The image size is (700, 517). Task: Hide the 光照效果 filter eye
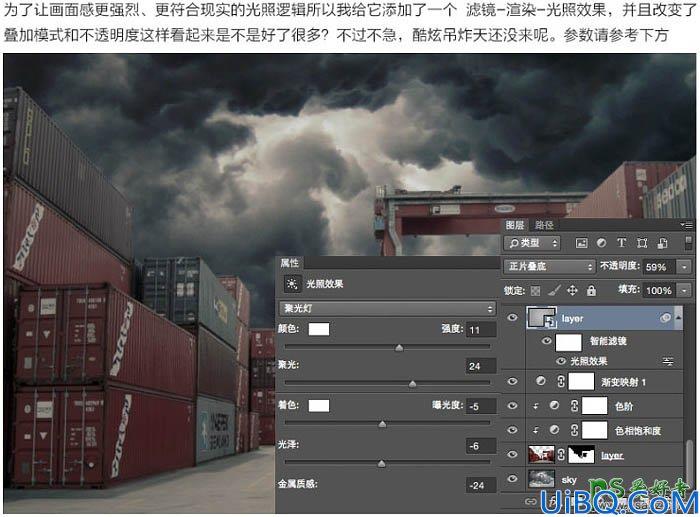click(x=561, y=361)
